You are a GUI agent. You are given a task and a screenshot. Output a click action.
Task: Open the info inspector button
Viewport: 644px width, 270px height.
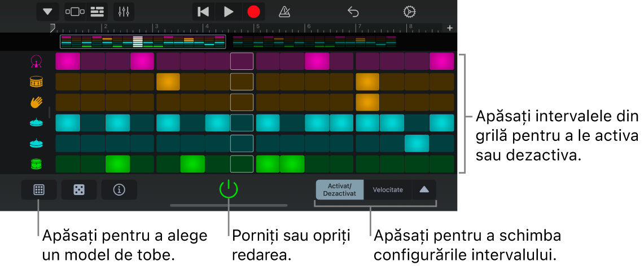click(x=119, y=190)
